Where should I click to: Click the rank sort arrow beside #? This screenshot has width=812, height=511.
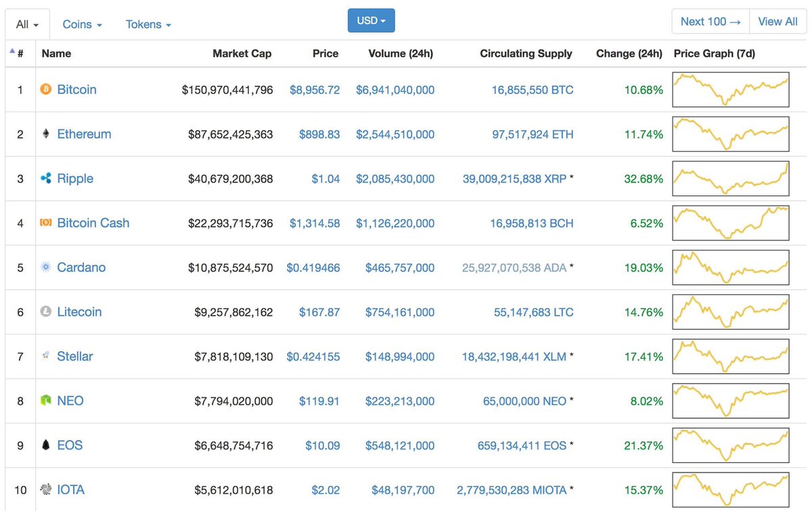coord(12,51)
